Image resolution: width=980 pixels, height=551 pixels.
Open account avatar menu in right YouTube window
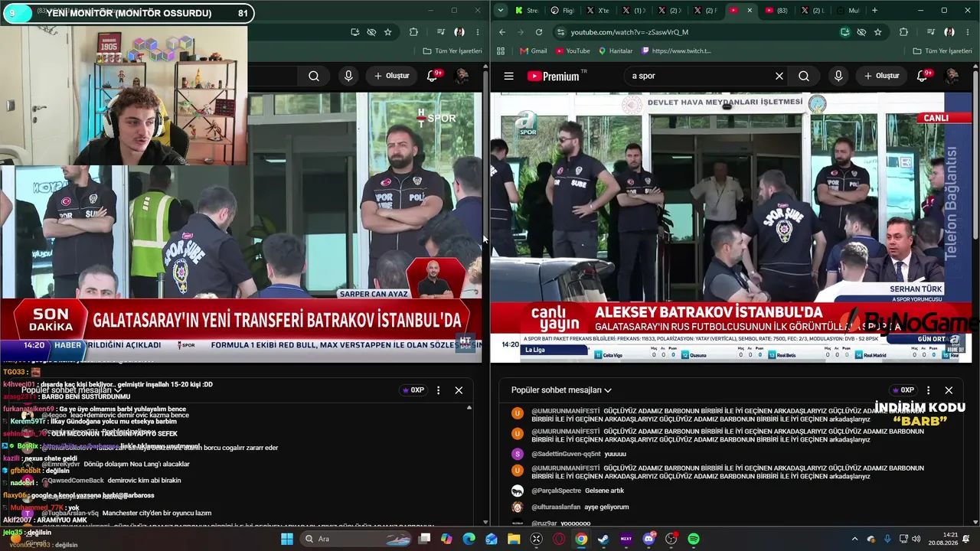point(952,76)
